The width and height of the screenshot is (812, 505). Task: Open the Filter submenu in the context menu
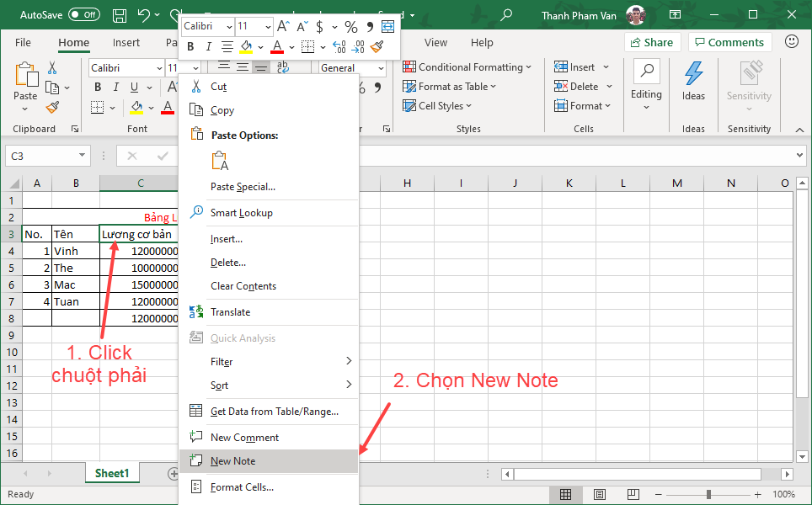(269, 361)
